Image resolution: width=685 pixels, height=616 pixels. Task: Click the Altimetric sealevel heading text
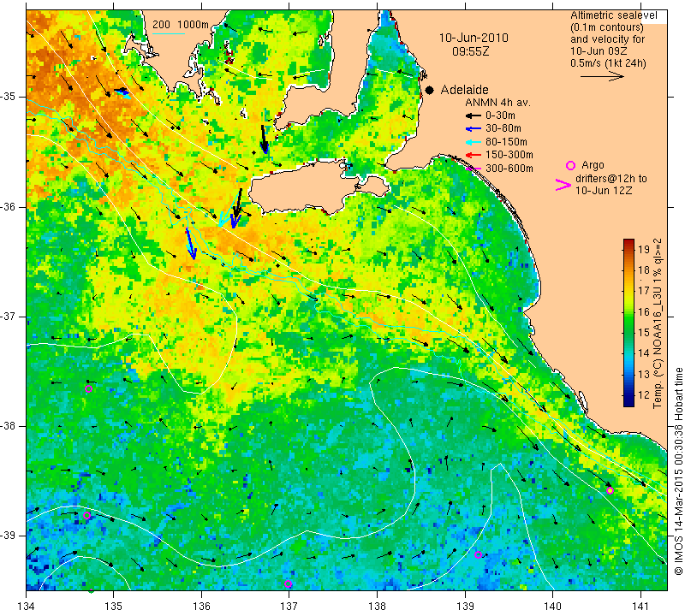tap(613, 15)
